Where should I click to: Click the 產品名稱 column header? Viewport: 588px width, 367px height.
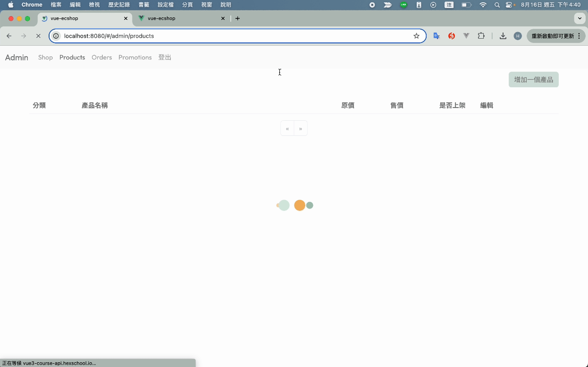pyautogui.click(x=94, y=106)
